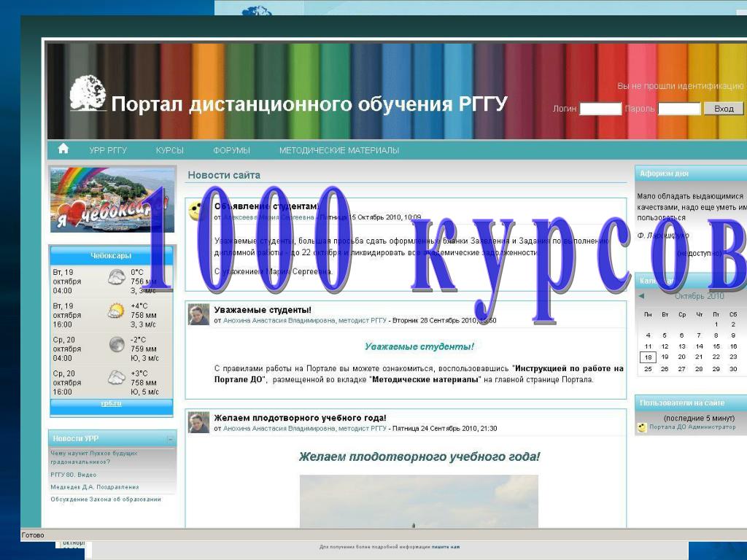Click the Новости сайта heading
The image size is (747, 560).
click(224, 175)
